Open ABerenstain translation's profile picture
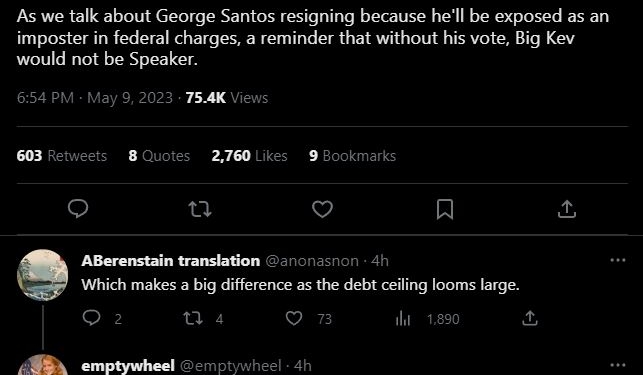 point(43,275)
